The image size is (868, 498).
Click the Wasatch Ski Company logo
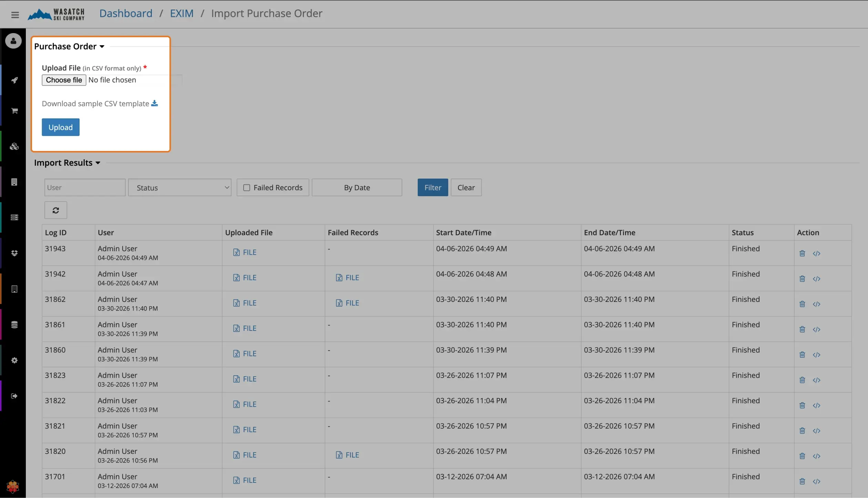click(x=56, y=14)
